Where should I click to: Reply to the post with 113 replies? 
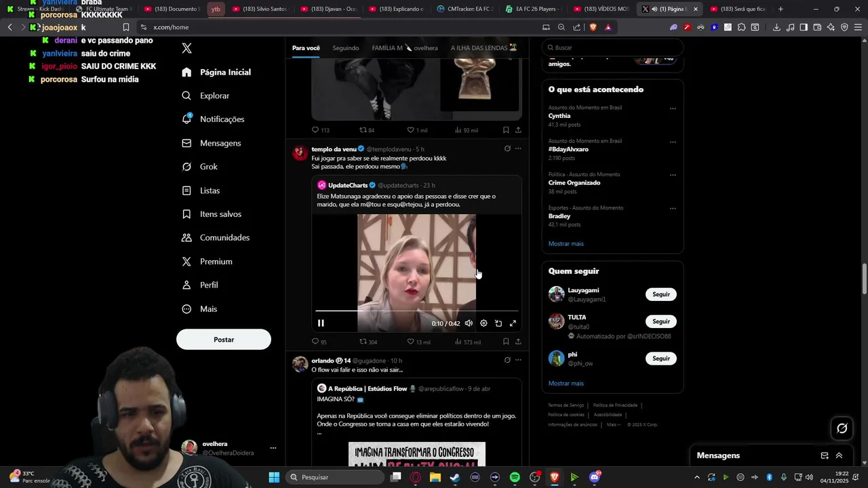pos(320,130)
